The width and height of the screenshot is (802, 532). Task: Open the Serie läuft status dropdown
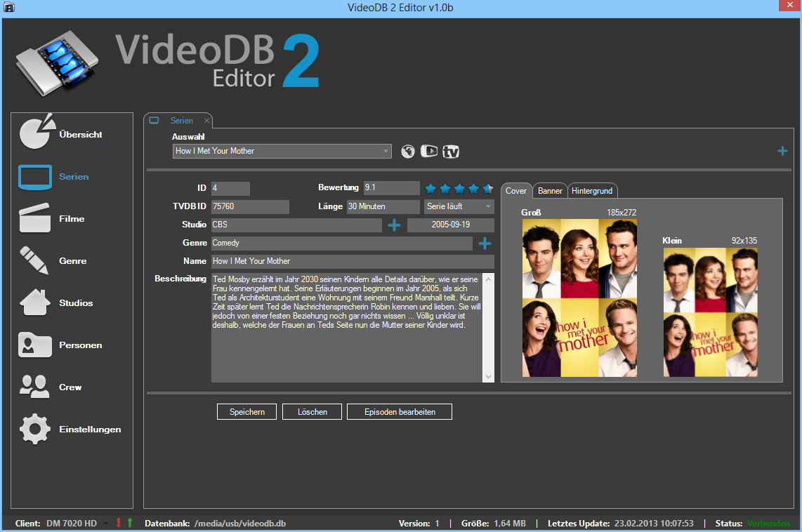pos(488,206)
